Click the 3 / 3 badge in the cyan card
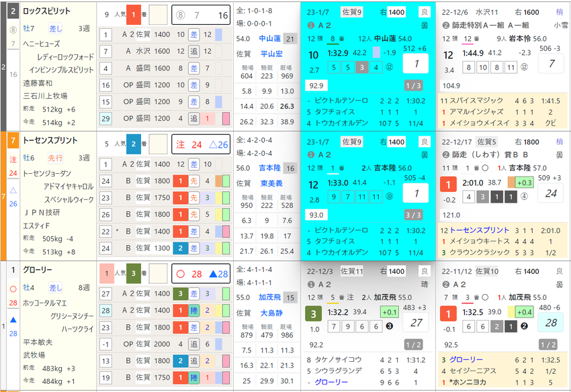571x392 pixels. point(413,215)
